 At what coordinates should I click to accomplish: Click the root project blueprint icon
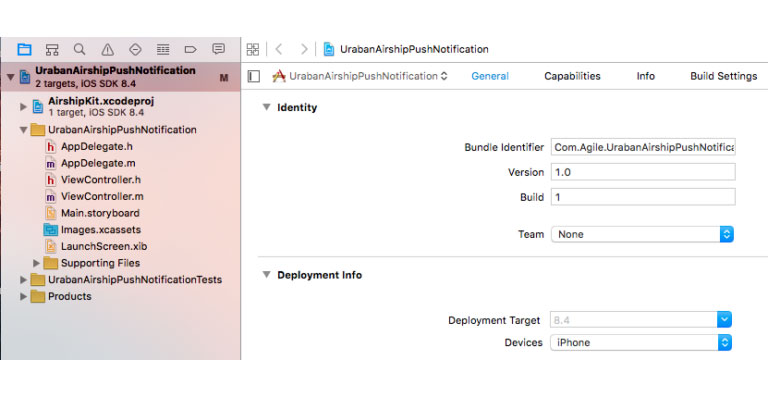point(25,77)
